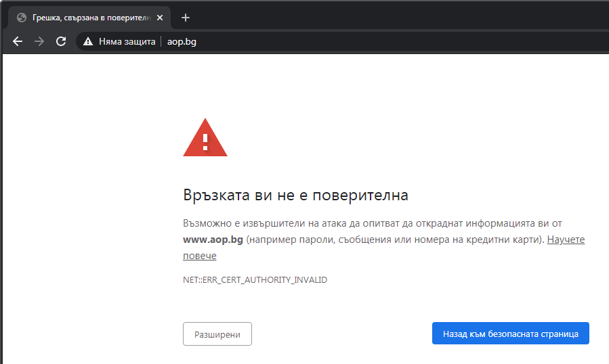Open the 'Разширени' advanced button

tap(217, 334)
